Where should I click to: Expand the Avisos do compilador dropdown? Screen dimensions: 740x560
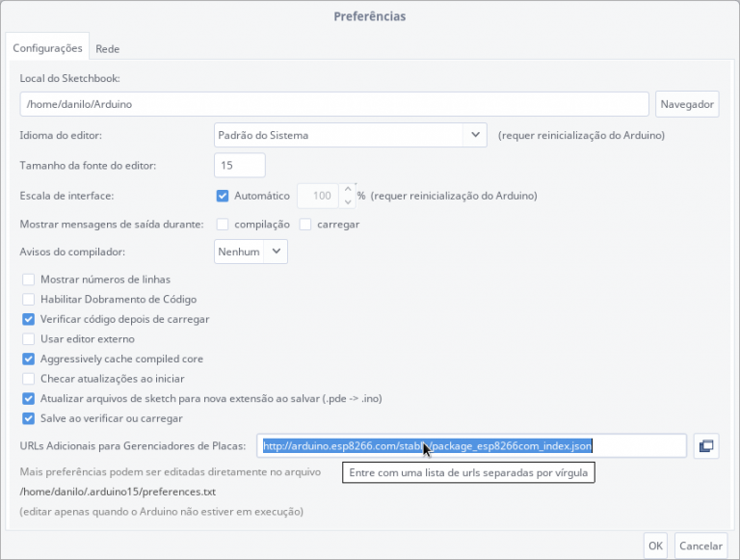[x=251, y=252]
